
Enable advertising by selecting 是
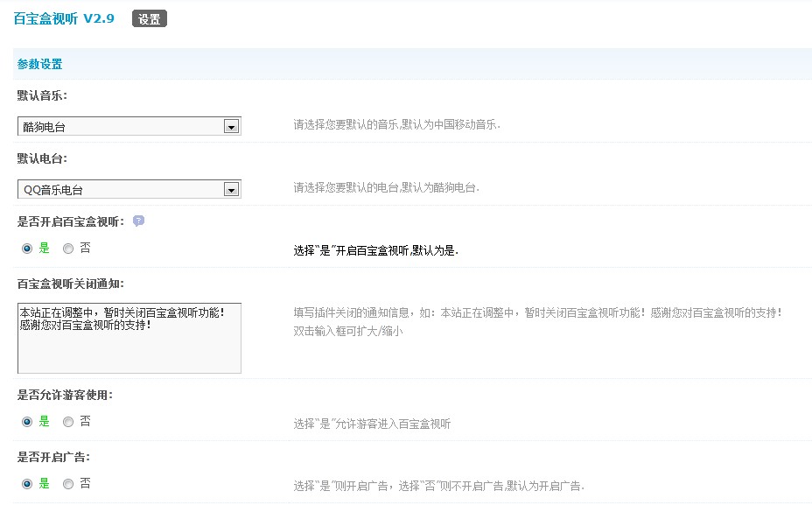click(x=26, y=482)
